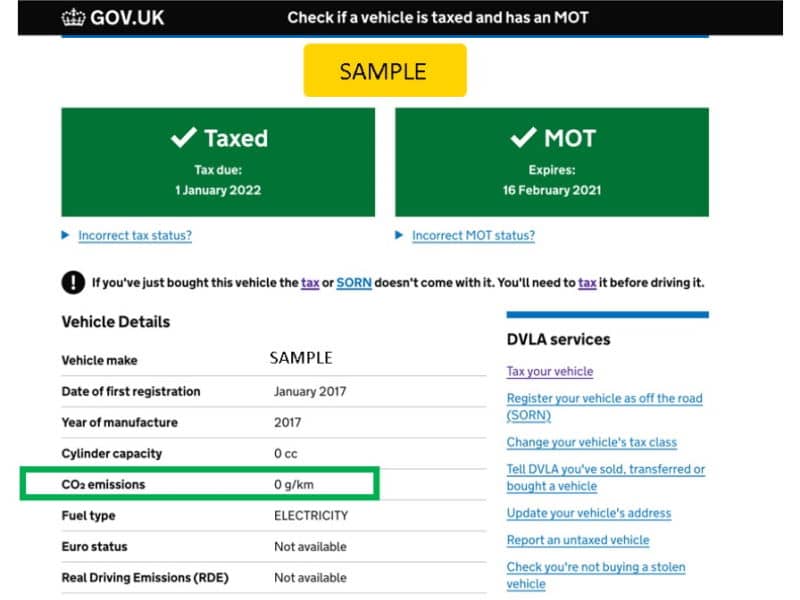Click the exclamation warning icon
Image resolution: width=800 pixels, height=600 pixels.
pyautogui.click(x=73, y=282)
